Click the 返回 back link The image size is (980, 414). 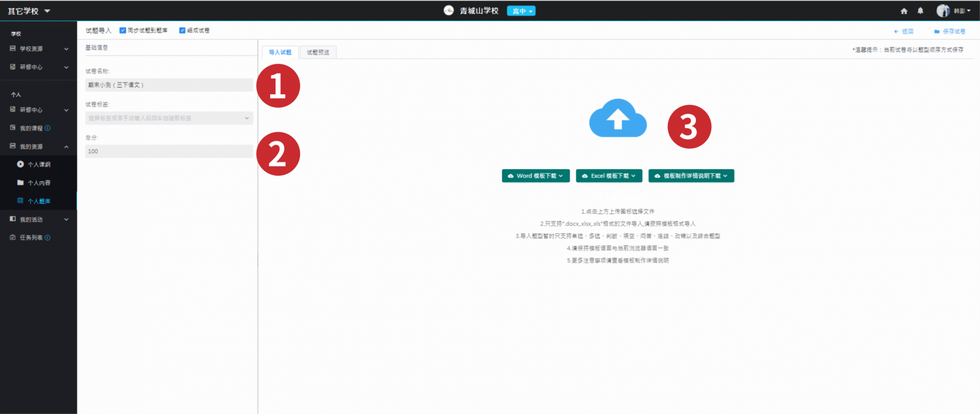(904, 31)
